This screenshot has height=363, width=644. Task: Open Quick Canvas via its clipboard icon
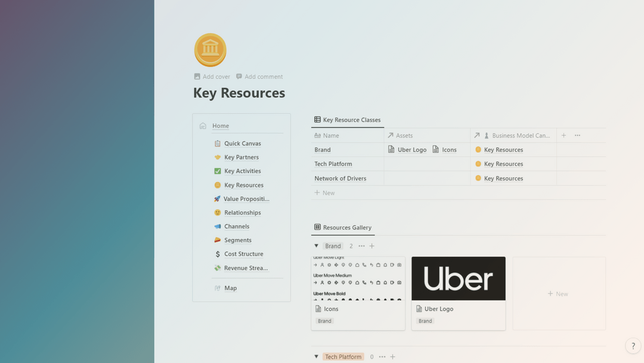[217, 143]
